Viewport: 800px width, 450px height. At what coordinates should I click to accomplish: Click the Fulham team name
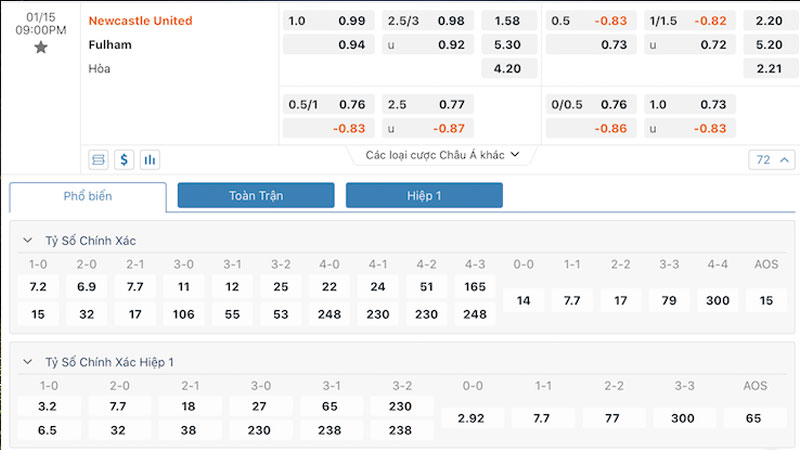(x=110, y=45)
